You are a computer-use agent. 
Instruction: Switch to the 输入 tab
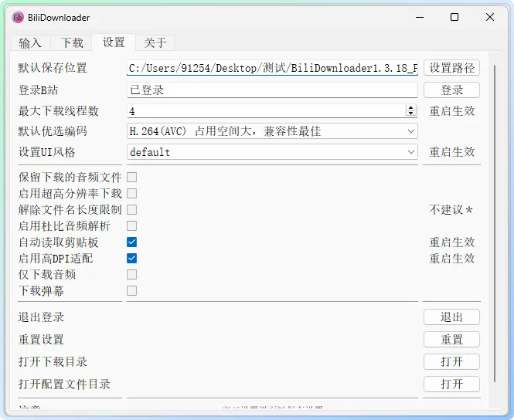30,43
